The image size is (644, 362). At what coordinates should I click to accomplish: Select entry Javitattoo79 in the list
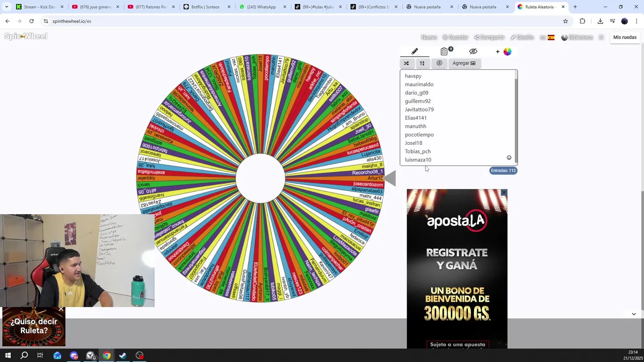coord(419,110)
